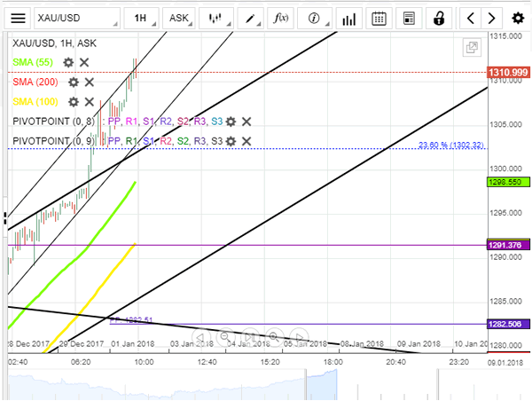Click the calculator icon in toolbar
This screenshot has width=532, height=401.
408,17
